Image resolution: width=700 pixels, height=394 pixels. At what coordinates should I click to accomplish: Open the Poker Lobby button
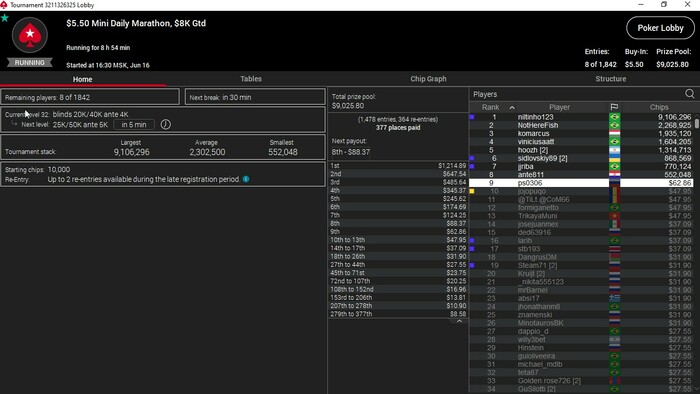point(660,28)
